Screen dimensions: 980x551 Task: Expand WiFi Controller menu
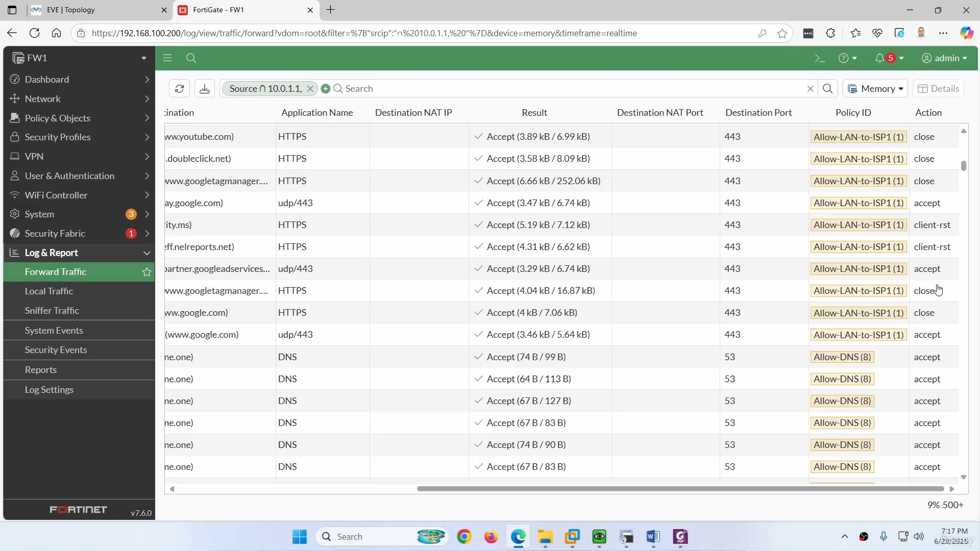(x=79, y=195)
